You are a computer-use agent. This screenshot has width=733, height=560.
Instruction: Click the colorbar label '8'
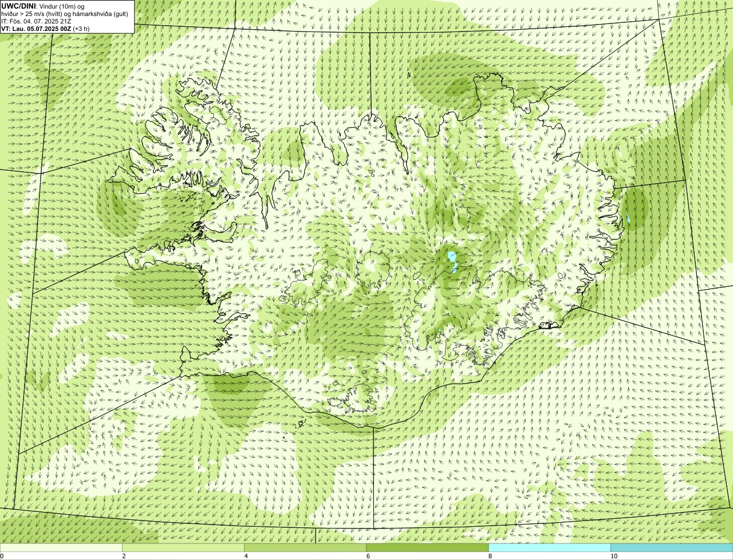[490, 556]
